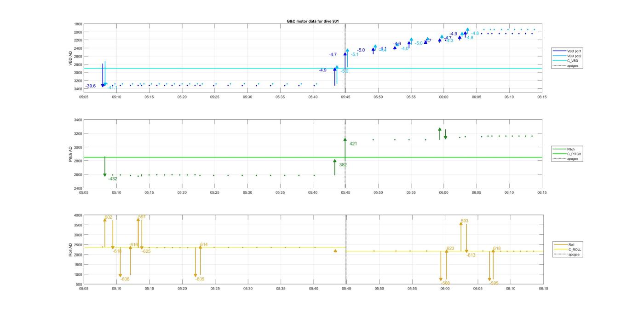Click the "602" roll data label
The width and height of the screenshot is (644, 319).
[109, 217]
